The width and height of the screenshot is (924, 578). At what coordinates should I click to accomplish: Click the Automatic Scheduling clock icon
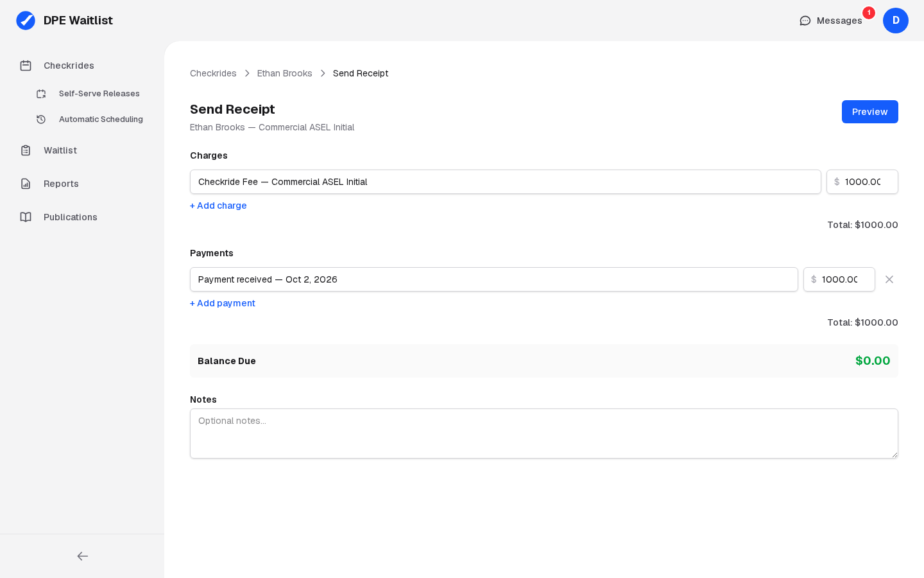coord(41,119)
